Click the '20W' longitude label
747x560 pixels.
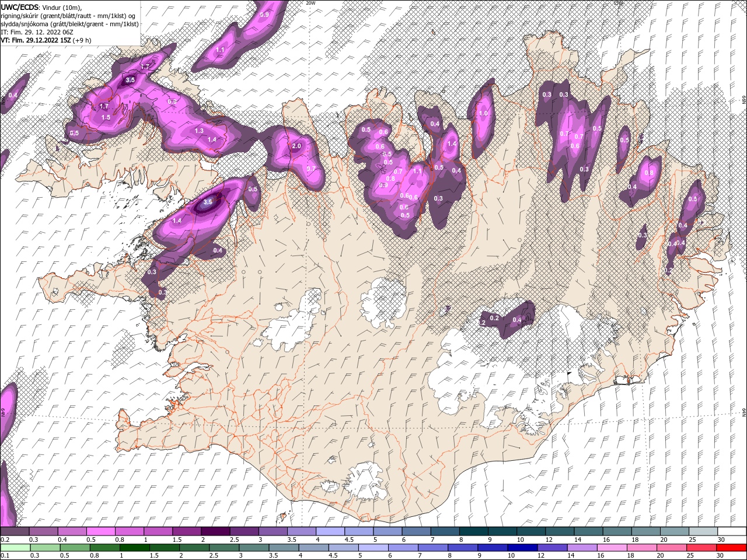tap(310, 3)
